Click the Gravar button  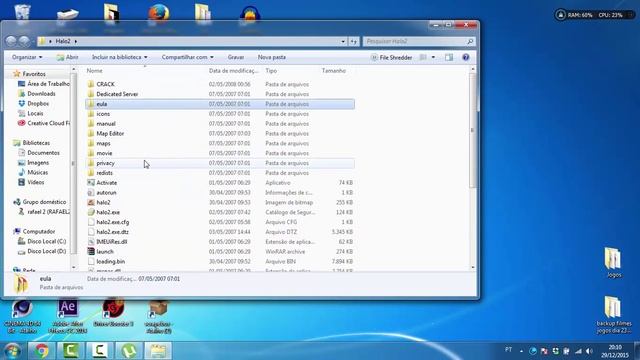(x=236, y=57)
